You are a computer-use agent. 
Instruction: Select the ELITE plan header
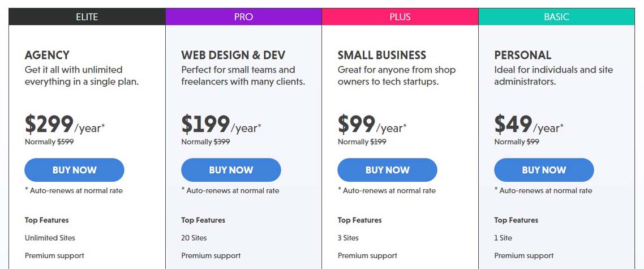tap(87, 17)
